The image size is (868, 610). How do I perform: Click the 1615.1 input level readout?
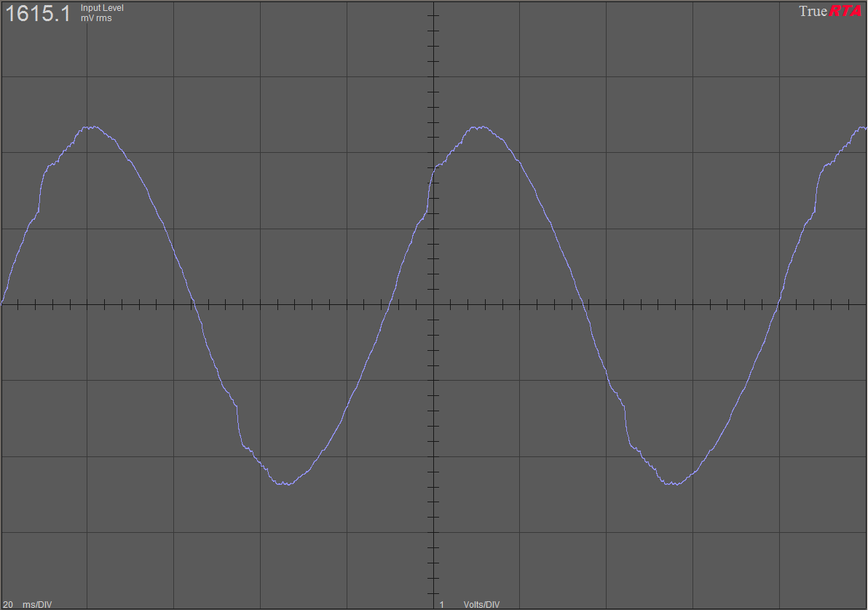coord(38,13)
